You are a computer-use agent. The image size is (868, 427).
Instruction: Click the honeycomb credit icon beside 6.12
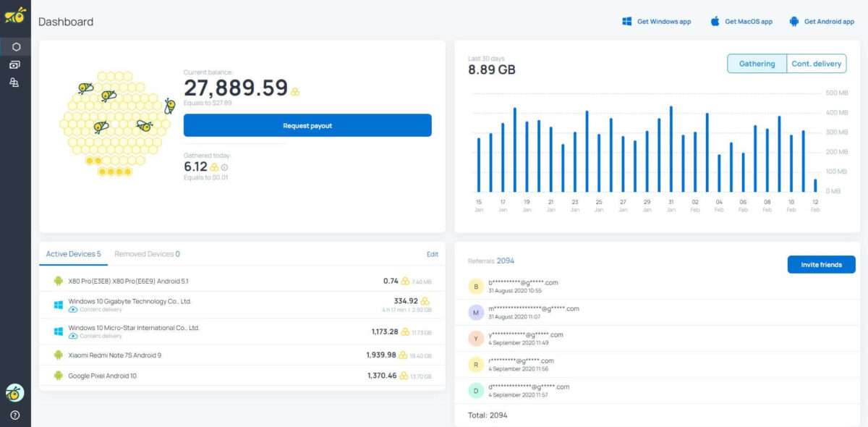click(214, 167)
